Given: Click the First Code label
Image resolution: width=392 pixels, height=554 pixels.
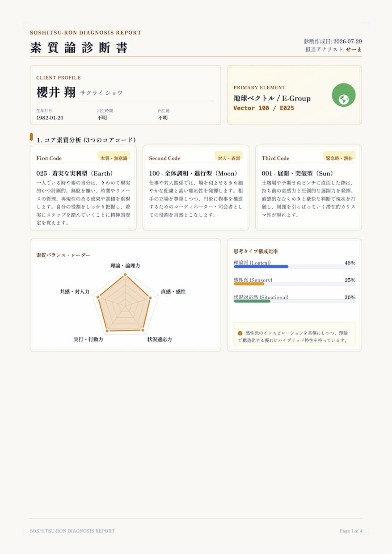Looking at the screenshot, I should point(49,158).
